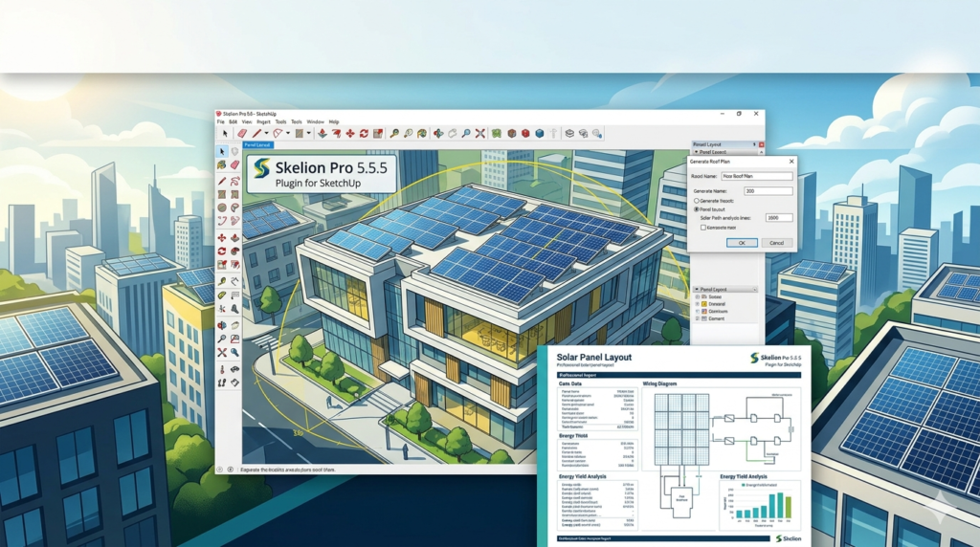Select the Tape Measure tool in top toolbar
This screenshot has width=980, height=547.
pyautogui.click(x=394, y=134)
